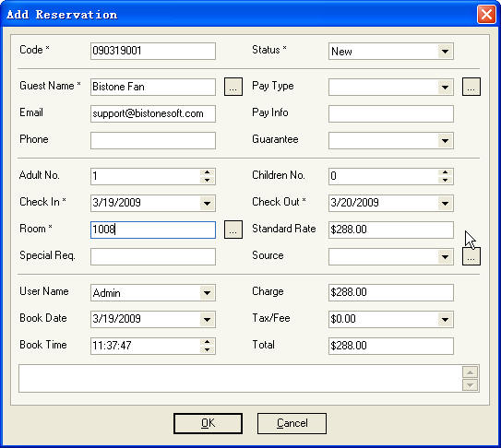Screen dimensions: 501x448
Task: Click the Special Req. field
Action: (x=153, y=257)
